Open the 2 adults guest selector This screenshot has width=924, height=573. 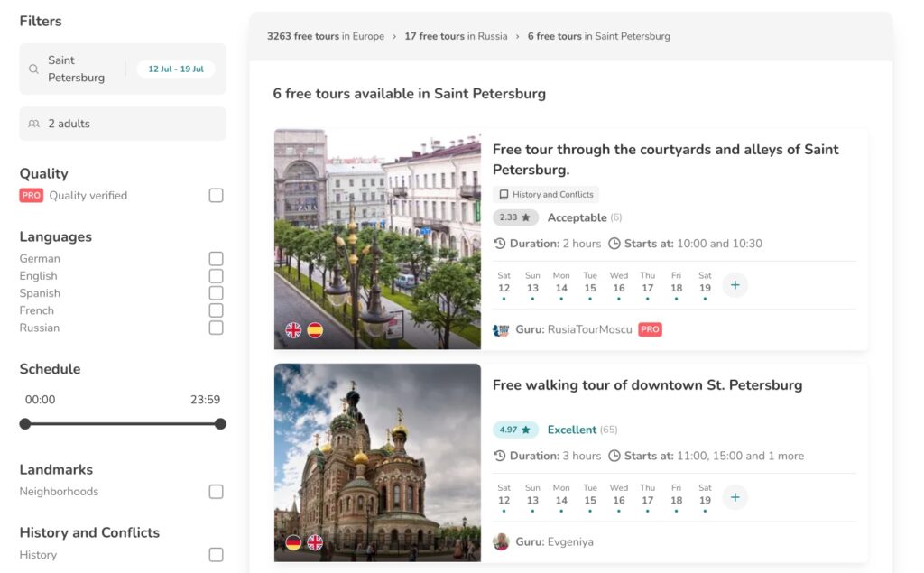(122, 124)
